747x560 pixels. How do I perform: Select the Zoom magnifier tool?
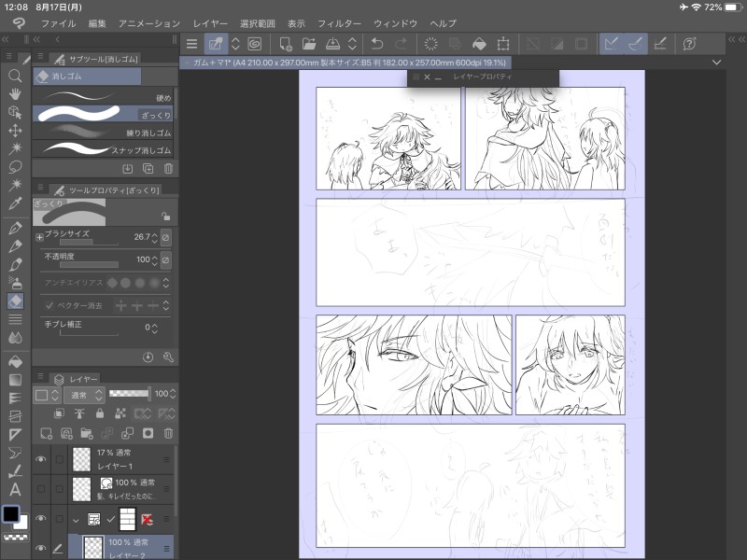pyautogui.click(x=15, y=76)
